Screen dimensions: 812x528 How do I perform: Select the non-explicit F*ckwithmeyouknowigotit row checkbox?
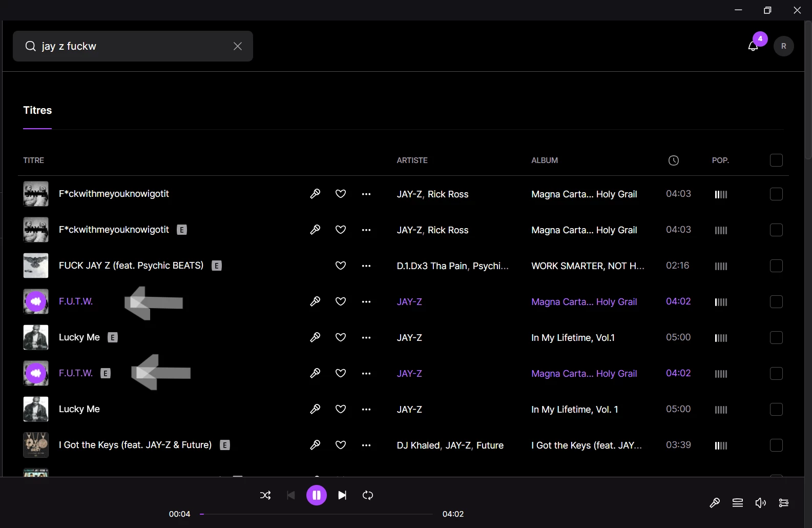click(x=776, y=194)
